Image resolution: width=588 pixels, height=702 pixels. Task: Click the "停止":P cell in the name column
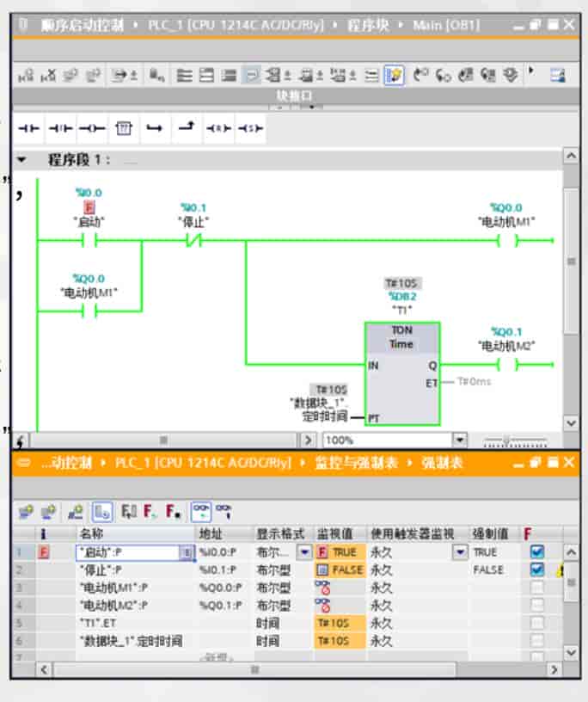(136, 570)
